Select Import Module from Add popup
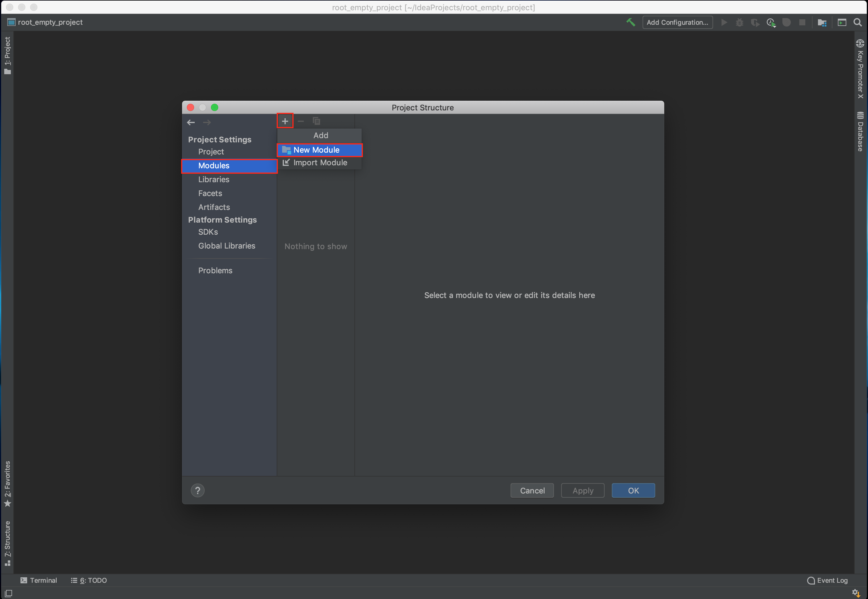868x599 pixels. pos(320,163)
